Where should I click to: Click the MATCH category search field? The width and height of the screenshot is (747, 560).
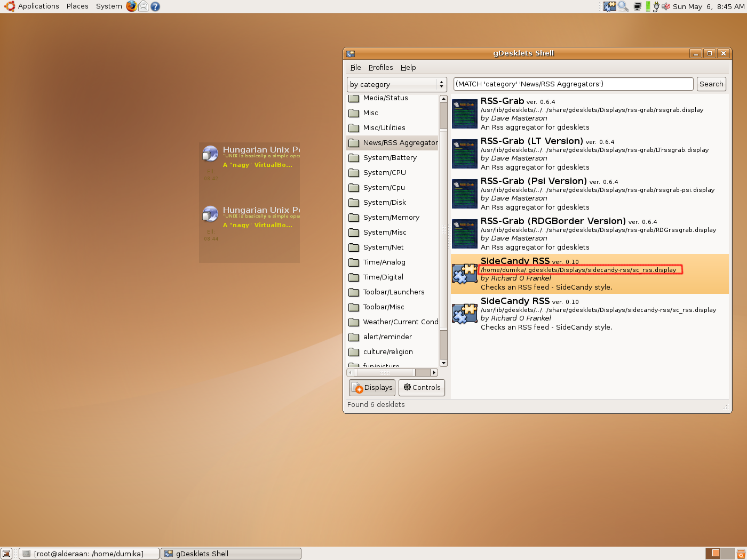574,84
